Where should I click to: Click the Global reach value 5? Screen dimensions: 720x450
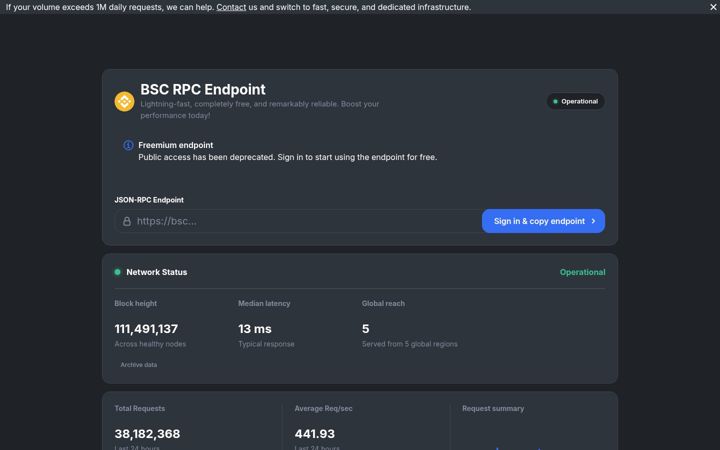[366, 329]
